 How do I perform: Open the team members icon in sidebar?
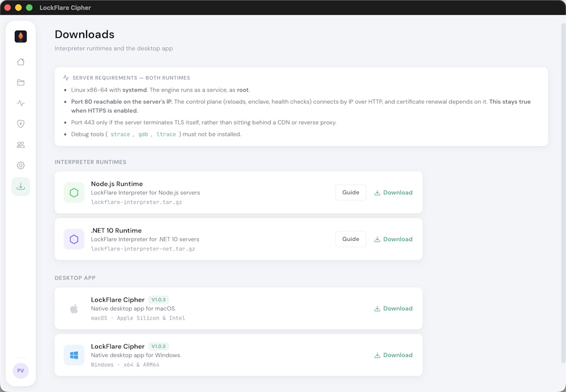coord(20,145)
